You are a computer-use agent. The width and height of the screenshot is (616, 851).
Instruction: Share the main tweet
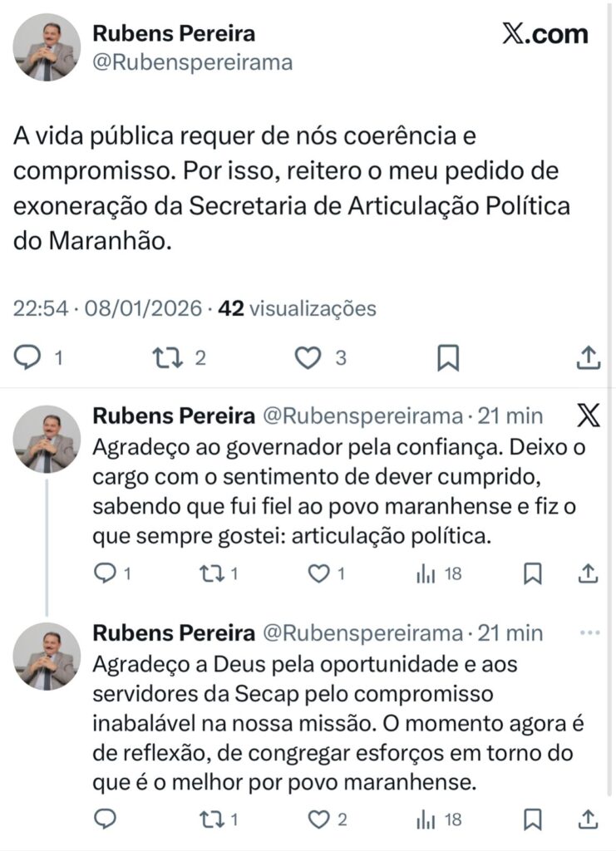coord(589,357)
